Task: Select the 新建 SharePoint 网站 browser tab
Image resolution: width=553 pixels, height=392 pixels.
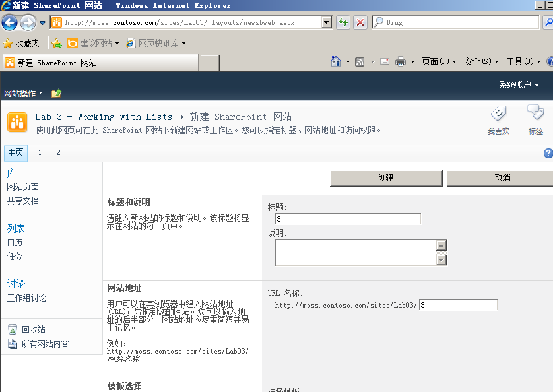Action: click(x=101, y=63)
